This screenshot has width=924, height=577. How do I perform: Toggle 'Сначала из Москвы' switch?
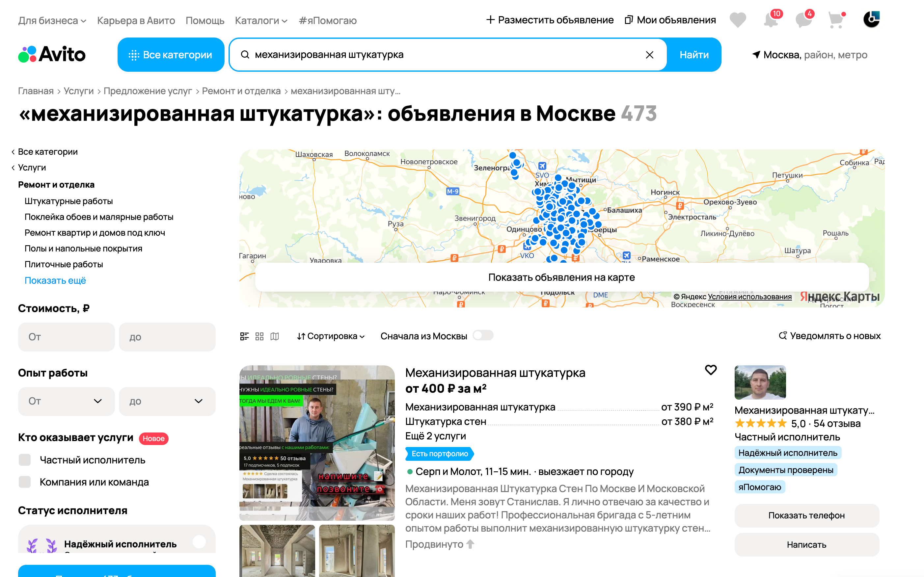[x=483, y=335]
